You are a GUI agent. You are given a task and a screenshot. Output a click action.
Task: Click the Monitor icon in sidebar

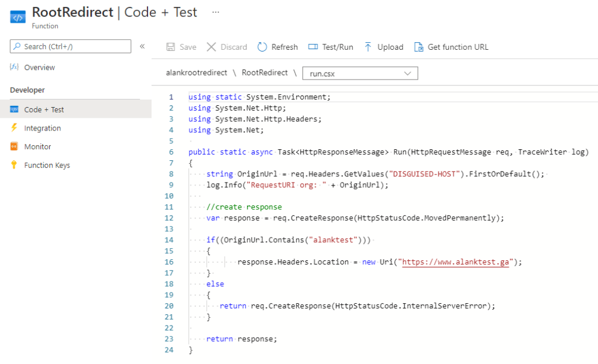tap(15, 147)
